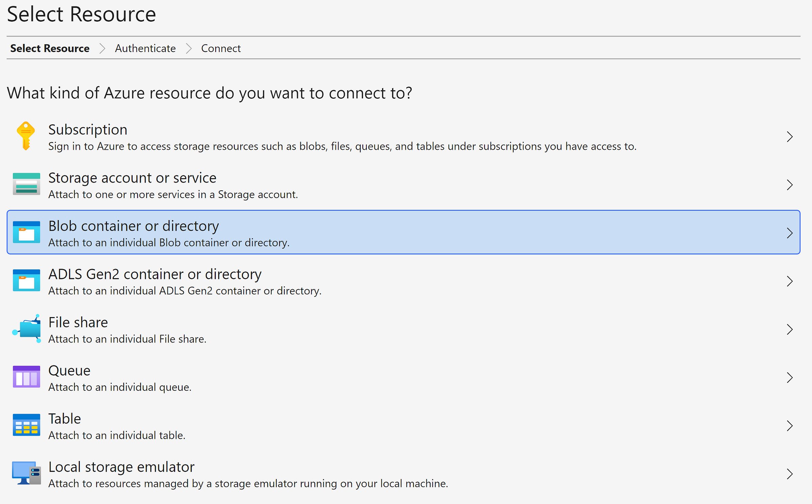Click the Blob container folder icon
812x504 pixels.
pos(26,232)
